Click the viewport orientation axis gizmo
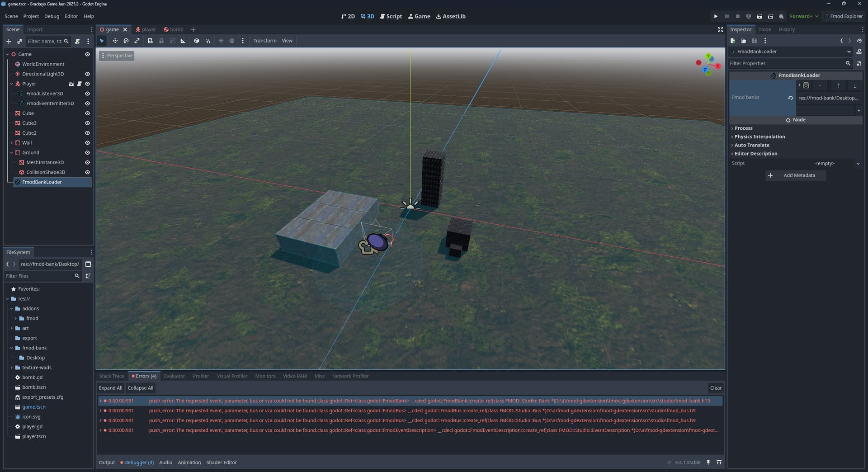868x472 pixels. pos(708,65)
